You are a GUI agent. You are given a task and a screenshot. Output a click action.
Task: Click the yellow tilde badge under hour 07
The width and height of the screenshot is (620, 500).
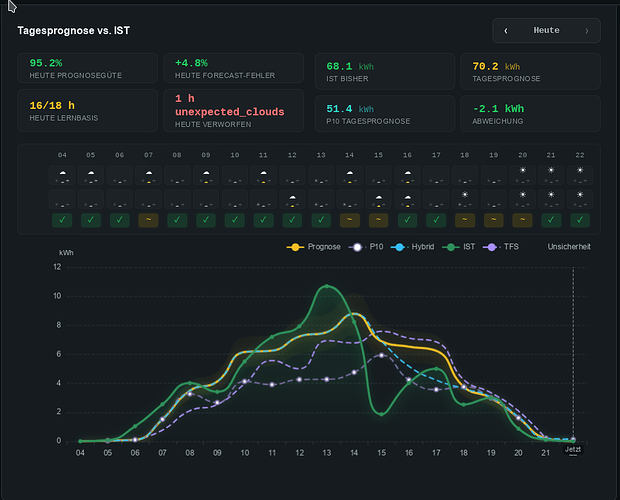coord(148,220)
